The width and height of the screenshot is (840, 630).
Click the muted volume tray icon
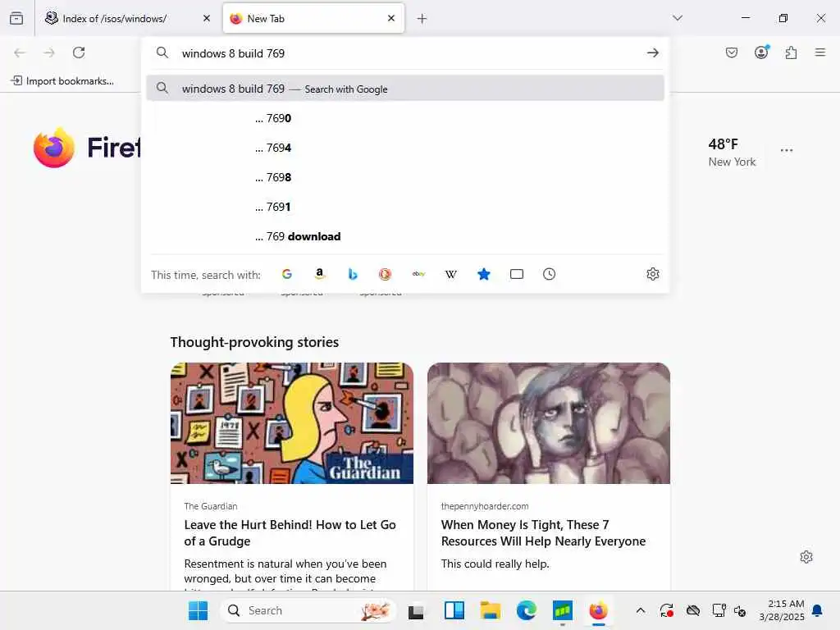pos(741,610)
